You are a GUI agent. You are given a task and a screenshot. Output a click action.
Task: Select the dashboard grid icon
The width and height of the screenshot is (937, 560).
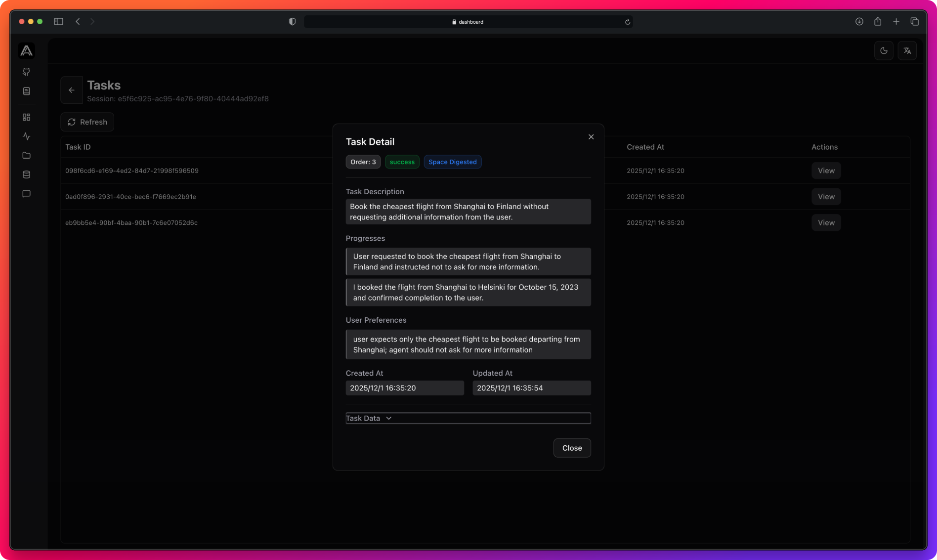pos(26,117)
